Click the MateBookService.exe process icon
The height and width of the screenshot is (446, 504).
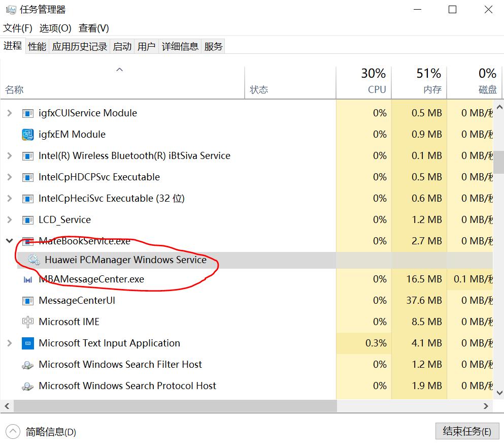click(27, 241)
